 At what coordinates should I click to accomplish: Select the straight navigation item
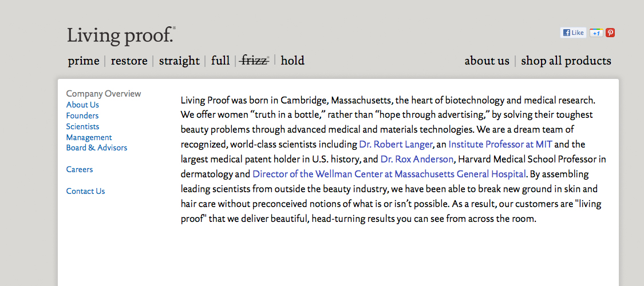(x=179, y=61)
